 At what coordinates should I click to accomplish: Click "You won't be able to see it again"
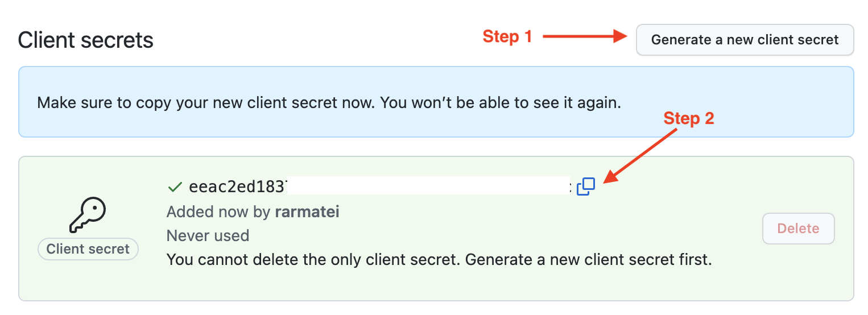point(501,103)
